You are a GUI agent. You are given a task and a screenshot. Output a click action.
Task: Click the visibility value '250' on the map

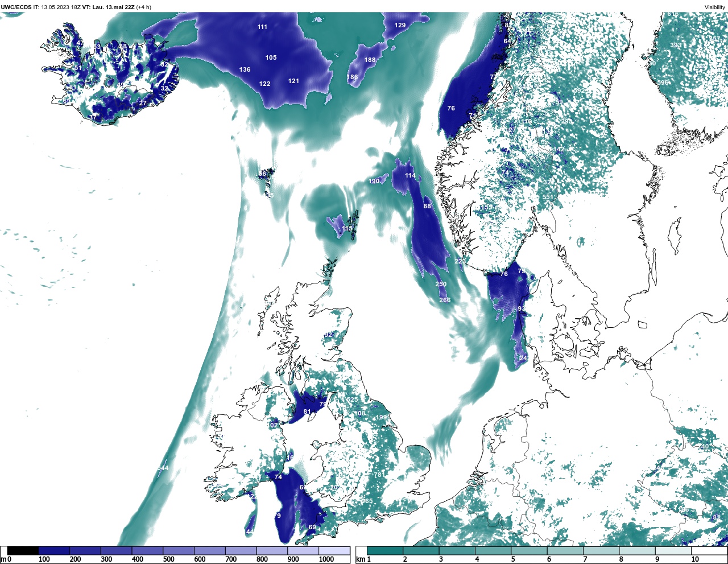coord(441,284)
